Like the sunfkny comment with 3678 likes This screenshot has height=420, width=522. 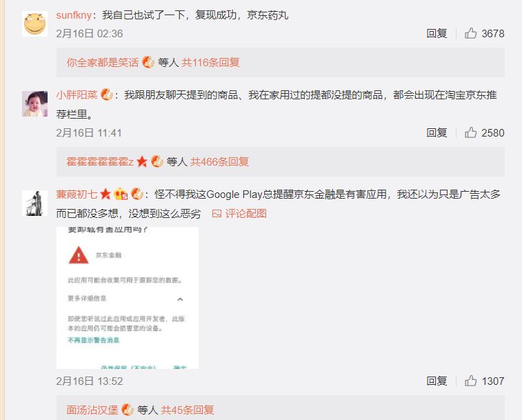coord(470,33)
